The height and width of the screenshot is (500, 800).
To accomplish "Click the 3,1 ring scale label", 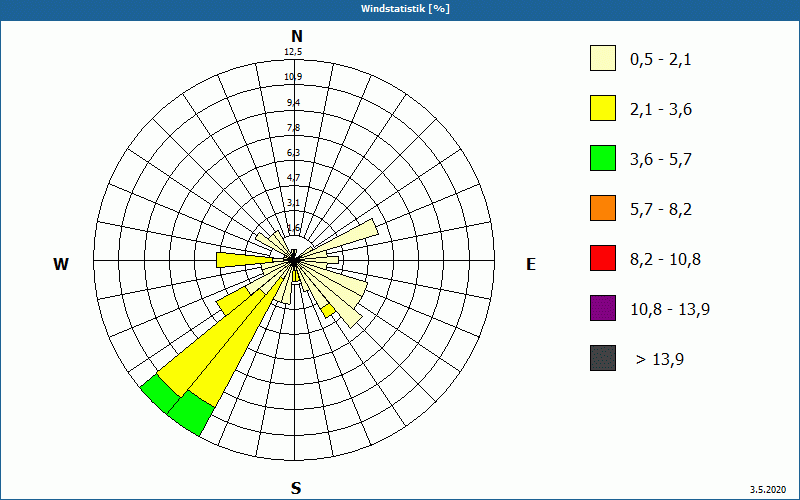I will (x=294, y=203).
